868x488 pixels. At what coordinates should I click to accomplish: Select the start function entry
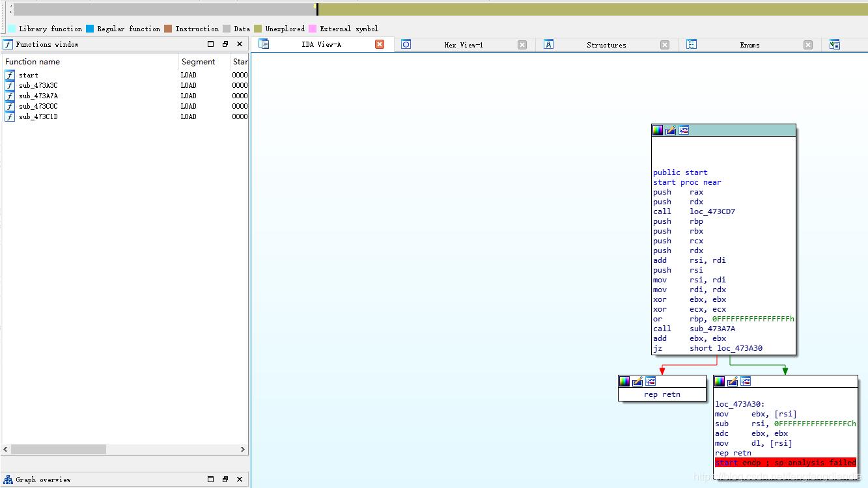pos(29,75)
